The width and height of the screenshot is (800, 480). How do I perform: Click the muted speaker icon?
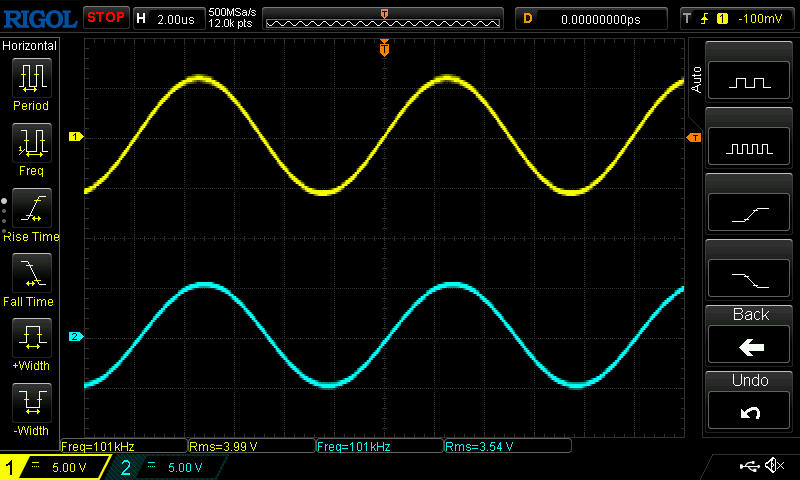(775, 465)
